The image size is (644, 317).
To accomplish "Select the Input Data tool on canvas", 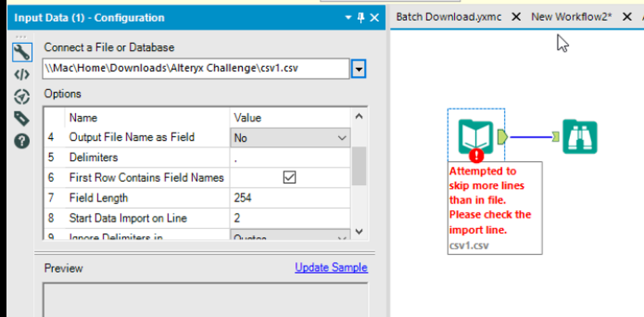I will (x=476, y=137).
